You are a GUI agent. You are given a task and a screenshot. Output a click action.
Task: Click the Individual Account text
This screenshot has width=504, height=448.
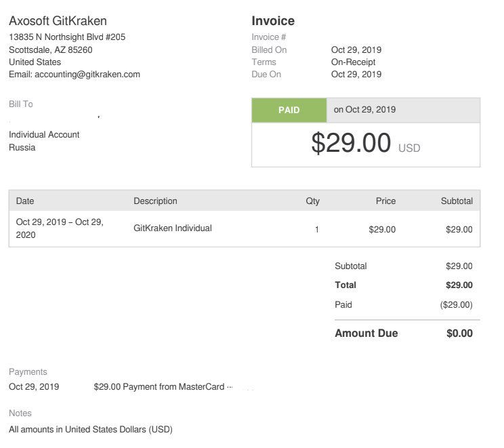(x=44, y=134)
